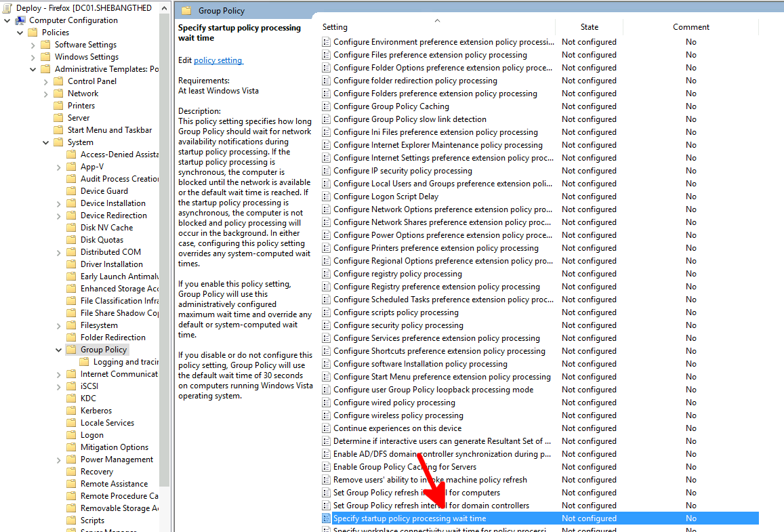Click the KDC folder icon
Screen dimensions: 784x532
[x=70, y=398]
